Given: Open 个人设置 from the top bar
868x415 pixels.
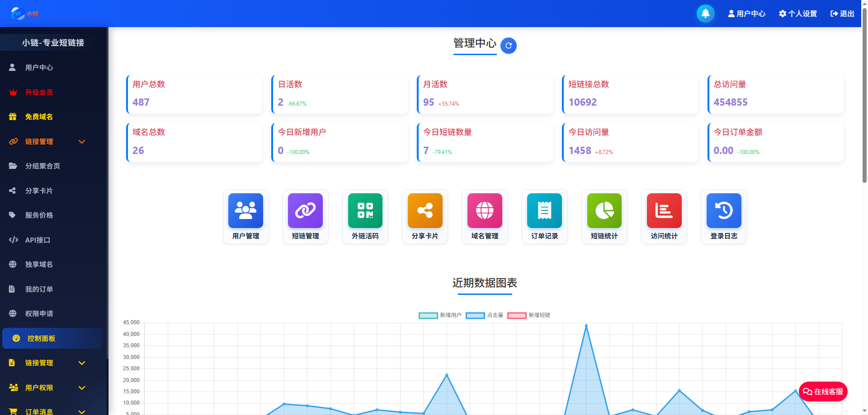Looking at the screenshot, I should [x=797, y=14].
